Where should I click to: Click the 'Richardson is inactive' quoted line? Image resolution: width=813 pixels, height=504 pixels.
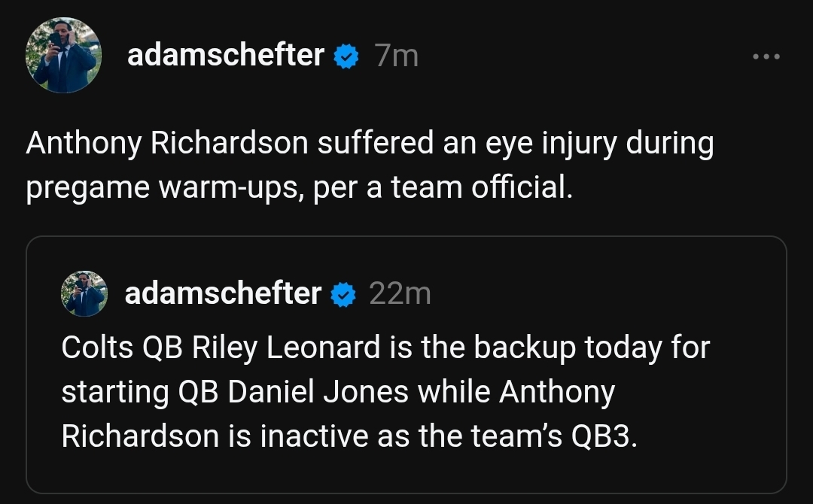pyautogui.click(x=349, y=436)
